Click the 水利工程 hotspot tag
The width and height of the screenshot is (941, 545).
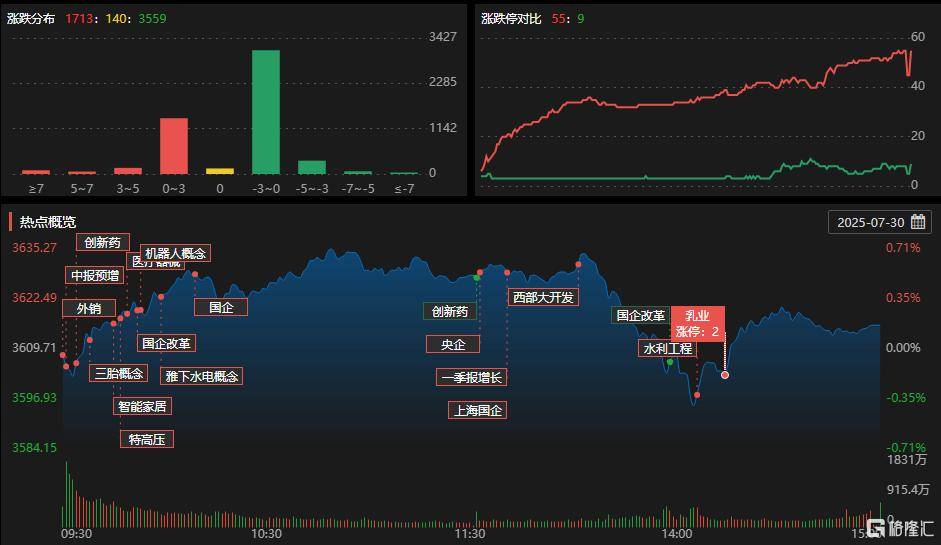tap(667, 349)
